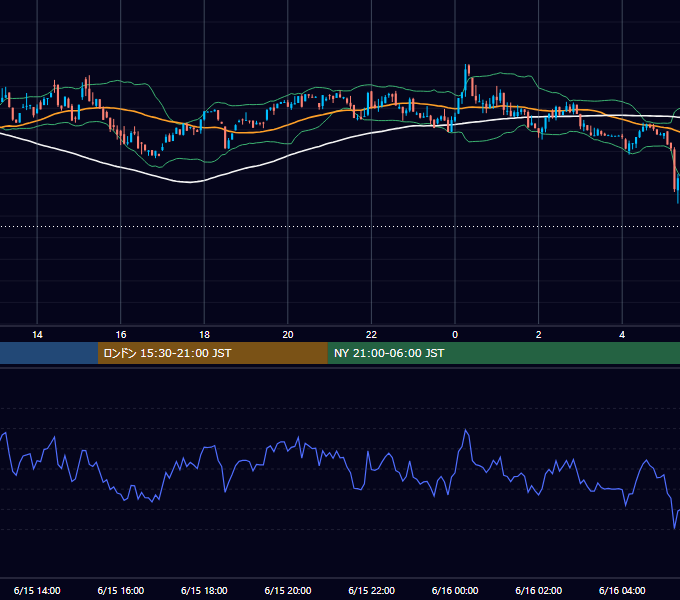Screen dimensions: 680x600
Task: Click the price chart axis label 22
Action: pyautogui.click(x=371, y=335)
